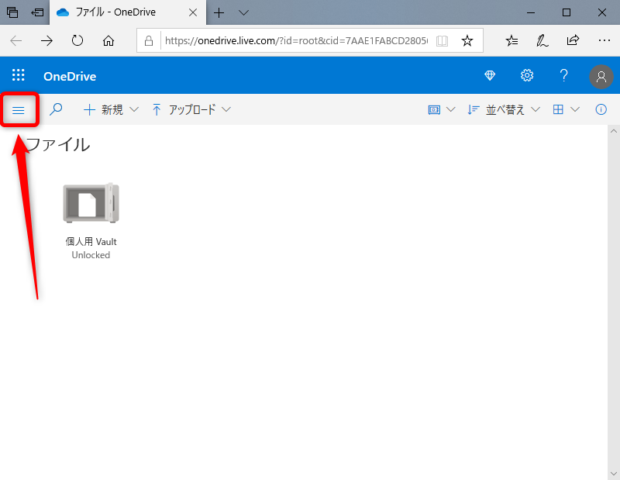The image size is (620, 480).
Task: Open the account profile avatar
Action: coord(601,76)
